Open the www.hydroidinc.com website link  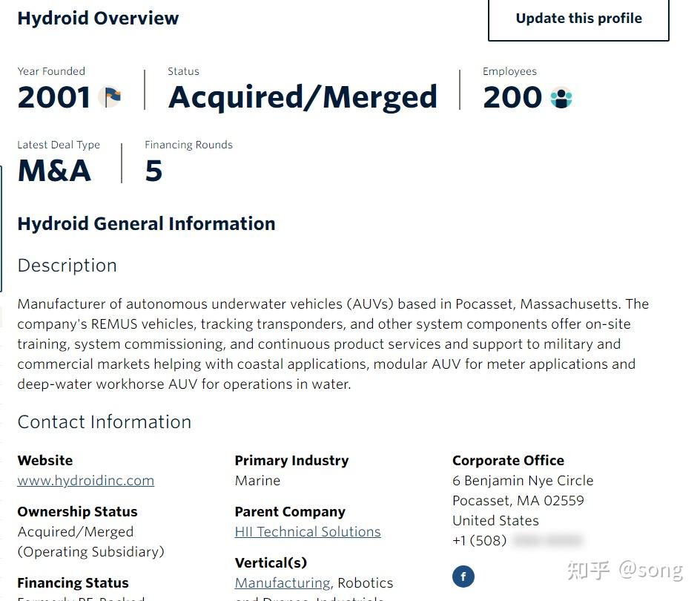[x=86, y=481]
